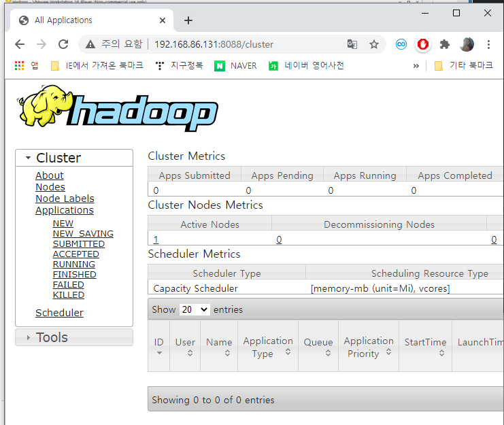Show more bookmarks with the chevron
504x425 pixels.
click(x=416, y=66)
